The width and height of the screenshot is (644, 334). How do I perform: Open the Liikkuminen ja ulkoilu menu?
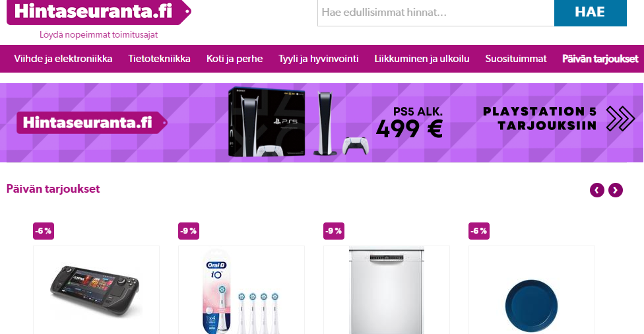(422, 59)
